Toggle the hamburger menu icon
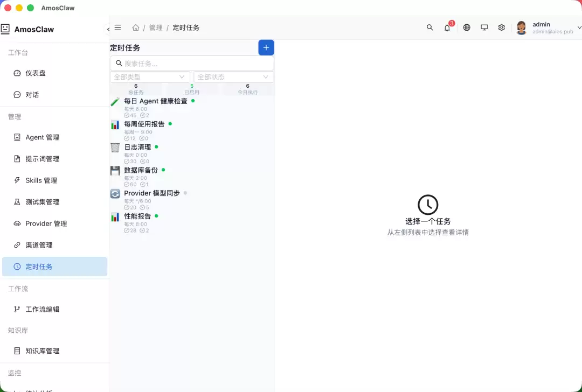582x392 pixels. click(117, 27)
